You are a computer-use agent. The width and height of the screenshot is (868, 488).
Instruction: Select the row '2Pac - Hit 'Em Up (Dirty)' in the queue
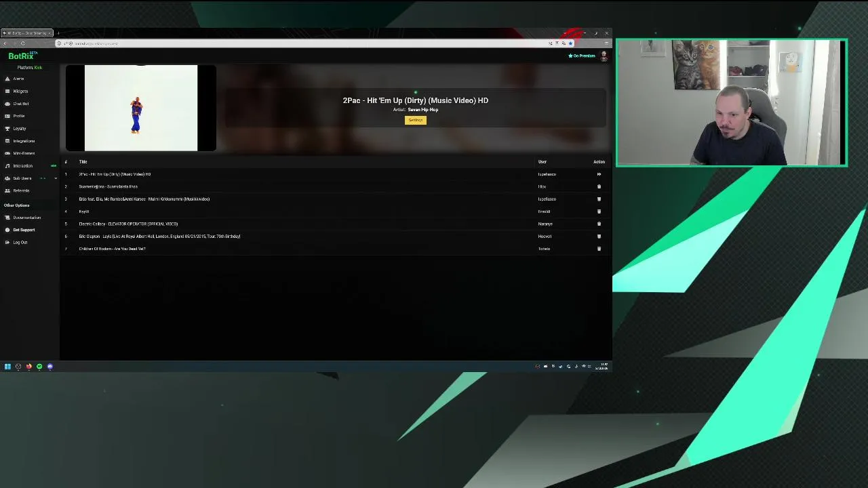(x=336, y=174)
